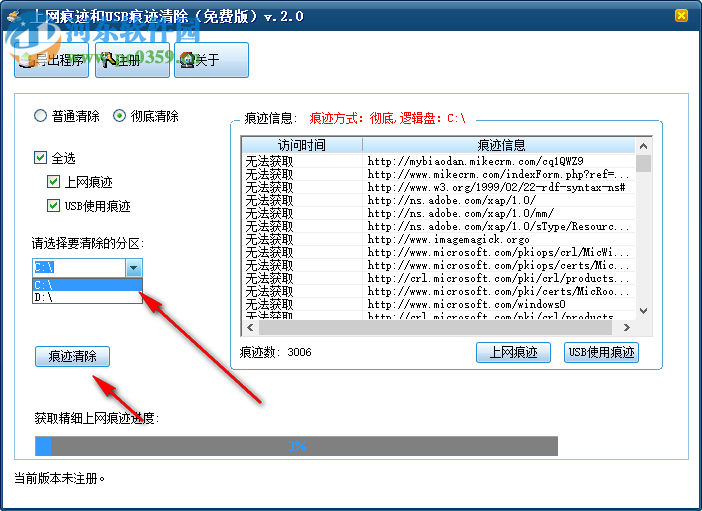Select row www.microsoft.com/windows

[x=438, y=304]
